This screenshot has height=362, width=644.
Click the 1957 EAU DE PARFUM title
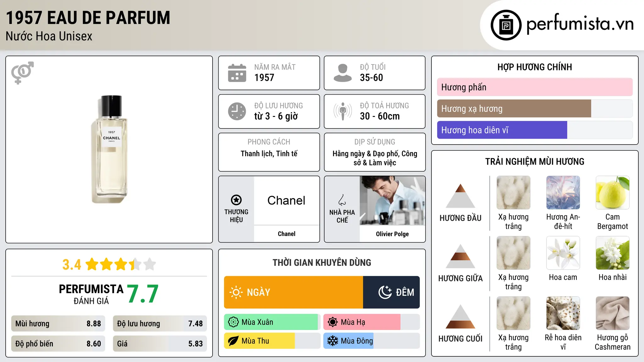(88, 18)
